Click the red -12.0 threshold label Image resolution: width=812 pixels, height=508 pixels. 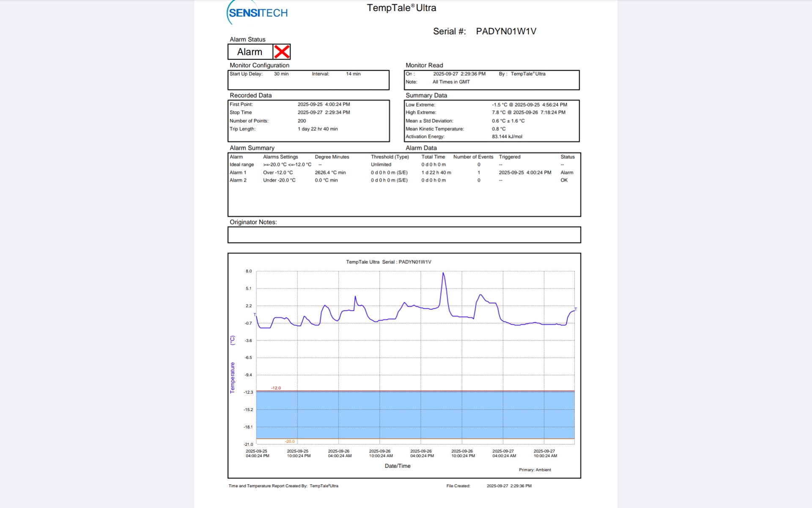coord(276,388)
